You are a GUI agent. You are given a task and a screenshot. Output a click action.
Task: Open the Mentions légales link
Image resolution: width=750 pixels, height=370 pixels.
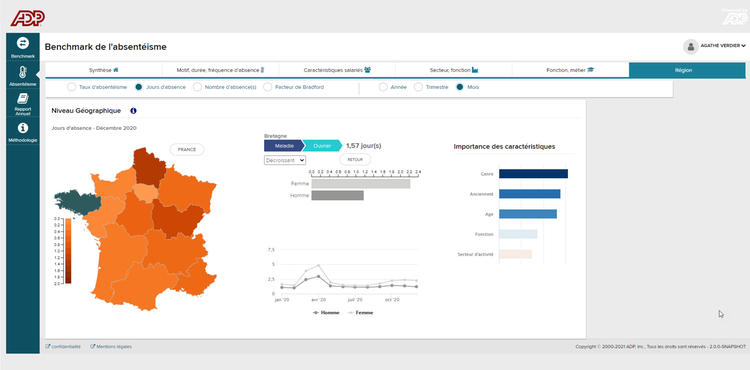tap(114, 347)
